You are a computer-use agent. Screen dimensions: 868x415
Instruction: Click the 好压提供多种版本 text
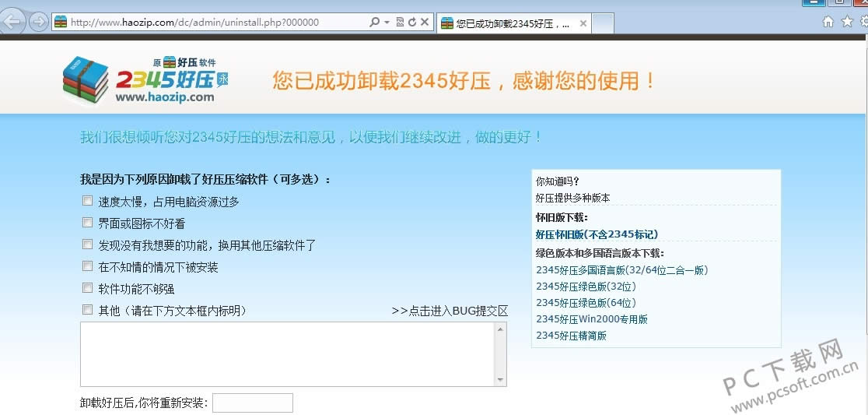point(573,198)
